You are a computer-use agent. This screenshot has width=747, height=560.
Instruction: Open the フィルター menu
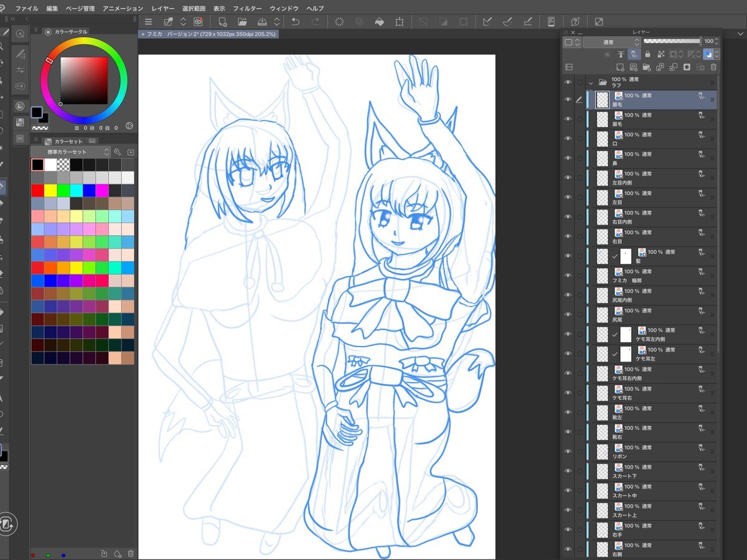click(x=247, y=9)
